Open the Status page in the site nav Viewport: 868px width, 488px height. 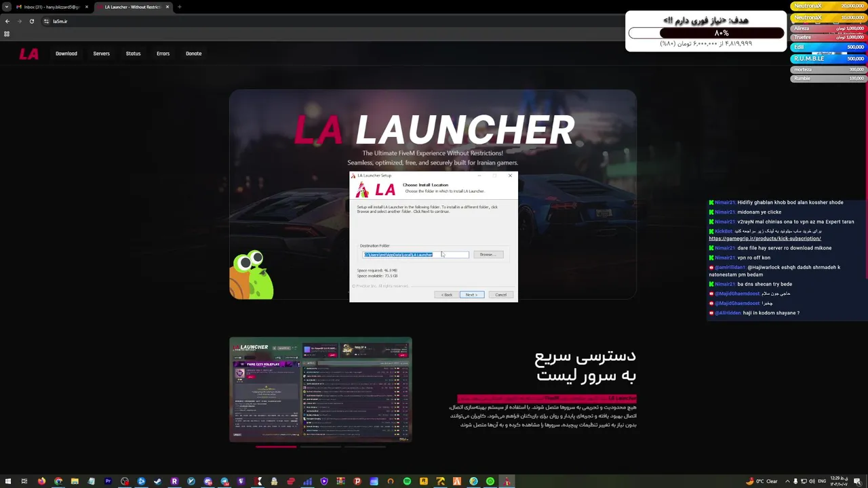133,54
